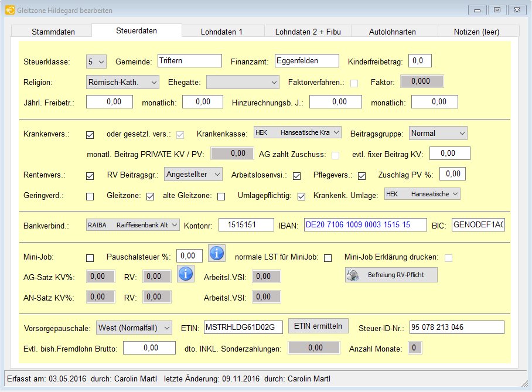Tick the Geringverd. checkbox
Viewport: 532px width, 392px height.
pos(90,196)
